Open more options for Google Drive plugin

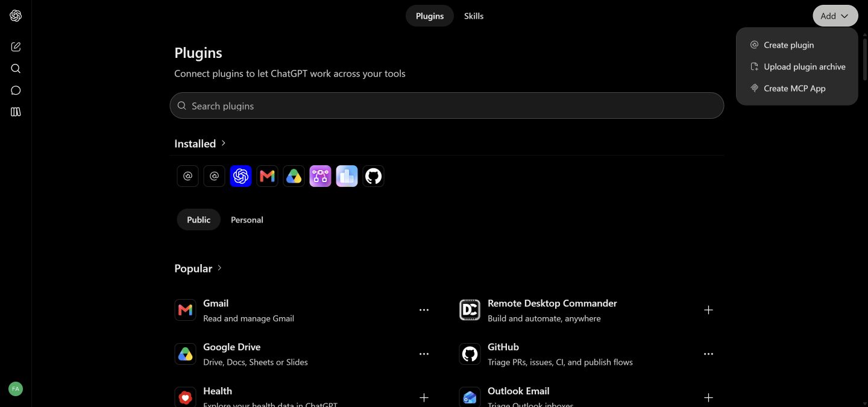pos(424,354)
